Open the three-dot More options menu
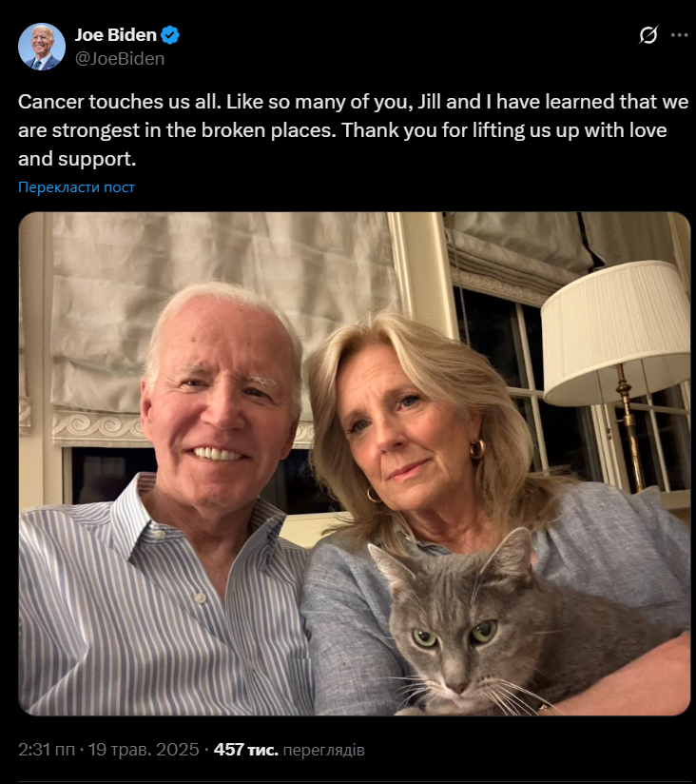The width and height of the screenshot is (696, 784). coord(679,35)
